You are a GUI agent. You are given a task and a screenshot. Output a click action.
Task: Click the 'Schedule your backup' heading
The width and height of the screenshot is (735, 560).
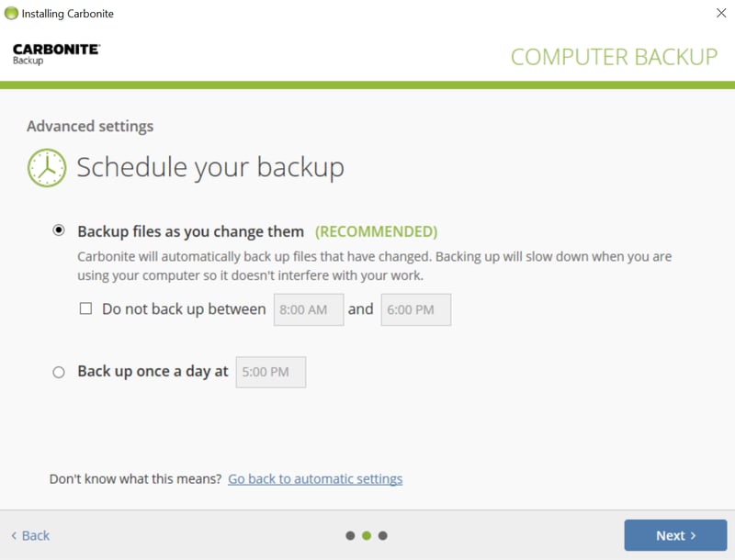click(x=210, y=167)
